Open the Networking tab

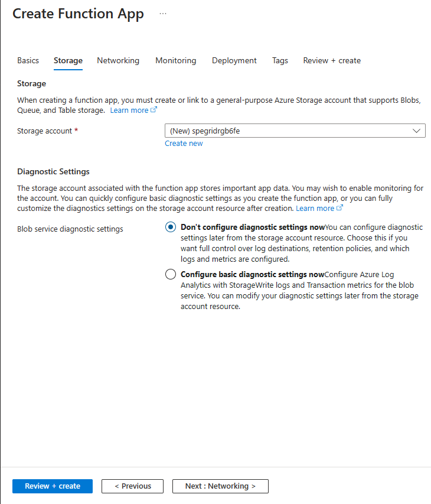click(118, 60)
